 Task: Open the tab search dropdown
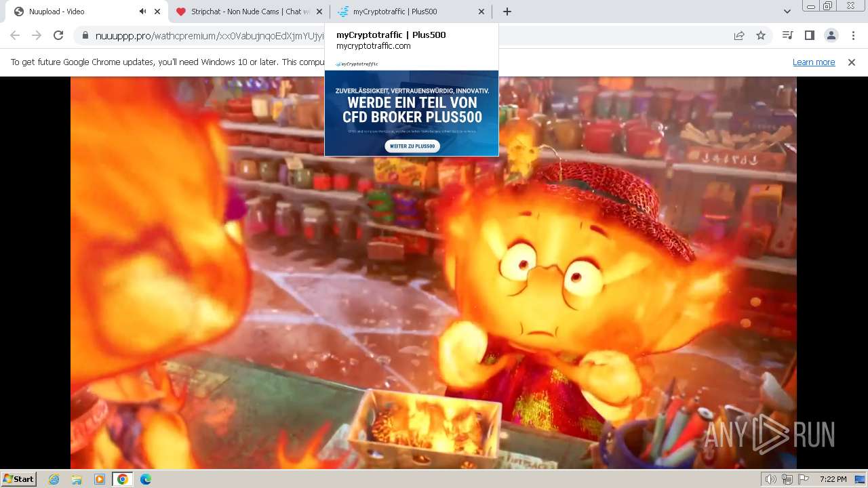click(x=787, y=12)
